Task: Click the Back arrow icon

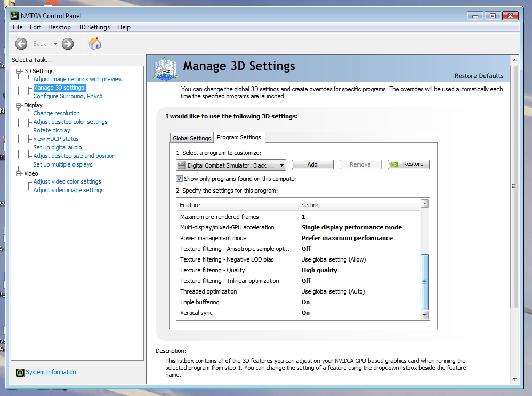Action: pyautogui.click(x=21, y=44)
